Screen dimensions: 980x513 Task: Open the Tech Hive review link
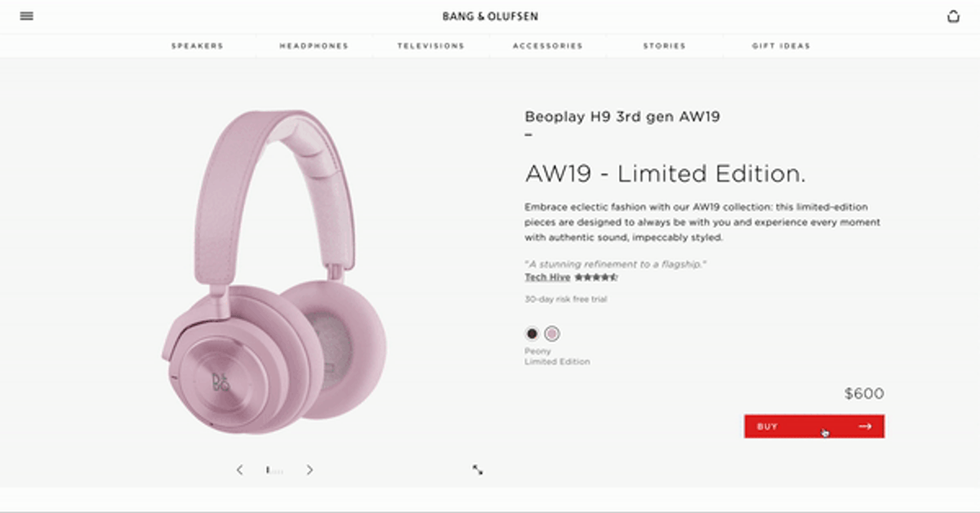tap(548, 278)
